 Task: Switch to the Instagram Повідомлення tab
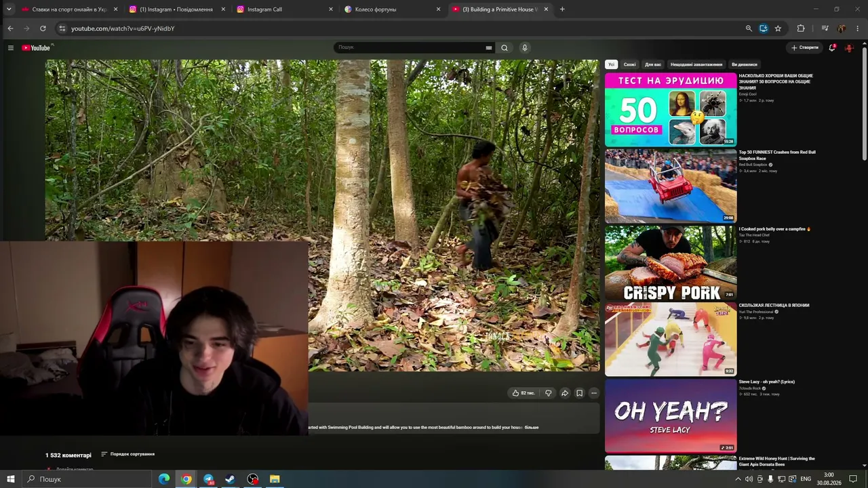click(x=176, y=9)
